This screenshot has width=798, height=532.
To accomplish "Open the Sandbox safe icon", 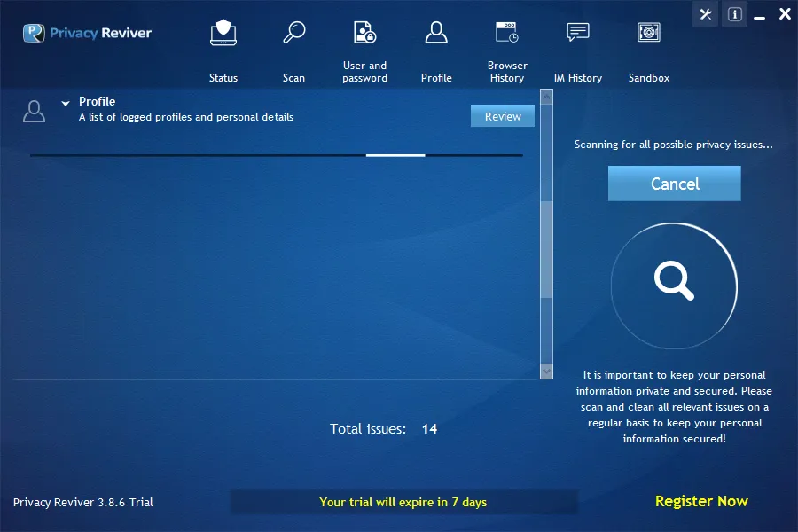I will (x=649, y=32).
